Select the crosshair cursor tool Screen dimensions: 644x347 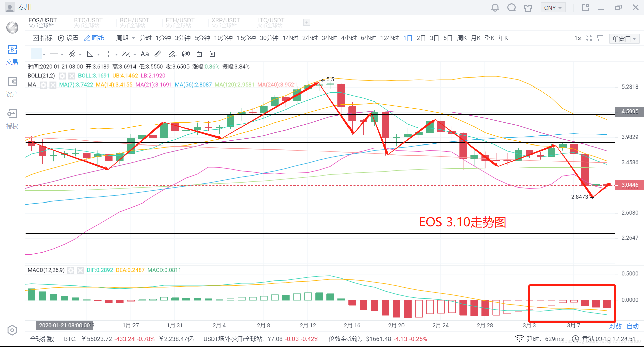point(36,54)
